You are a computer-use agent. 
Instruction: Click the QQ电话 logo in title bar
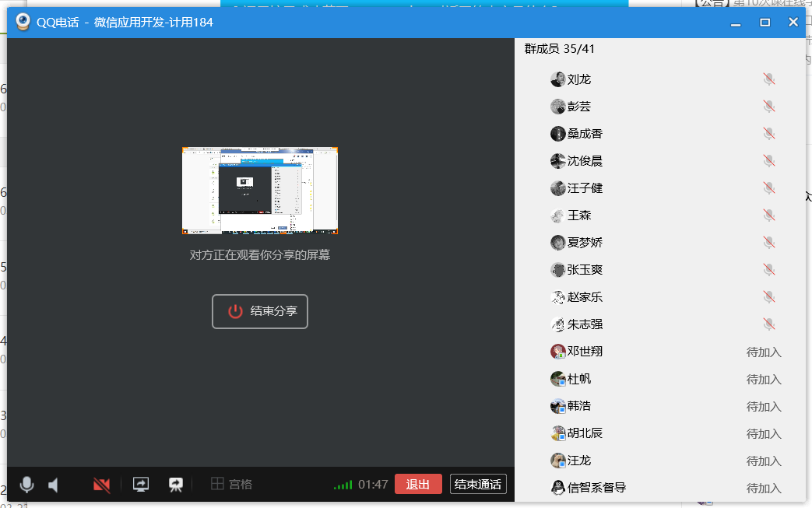point(23,22)
